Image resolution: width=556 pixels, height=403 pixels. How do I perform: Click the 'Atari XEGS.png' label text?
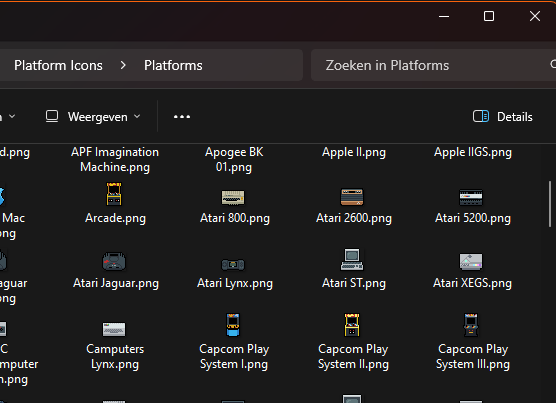(x=472, y=283)
